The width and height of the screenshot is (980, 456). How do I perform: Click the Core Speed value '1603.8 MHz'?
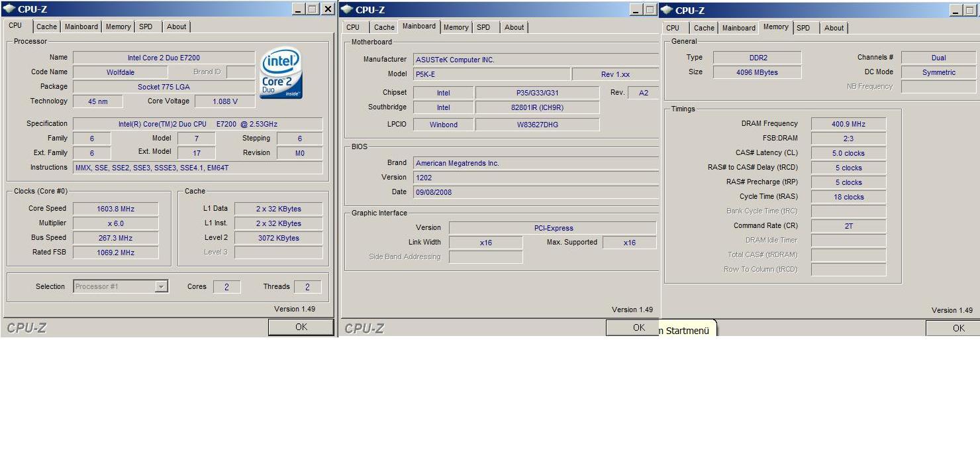(x=115, y=209)
